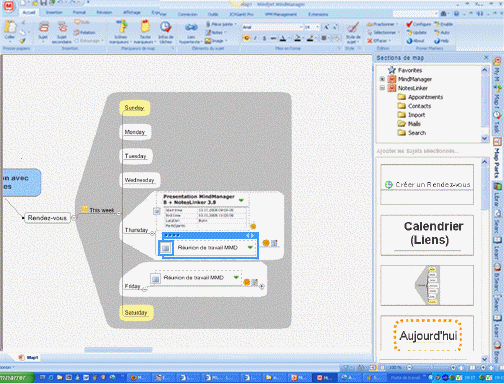Select the Sunday topic

pos(134,108)
